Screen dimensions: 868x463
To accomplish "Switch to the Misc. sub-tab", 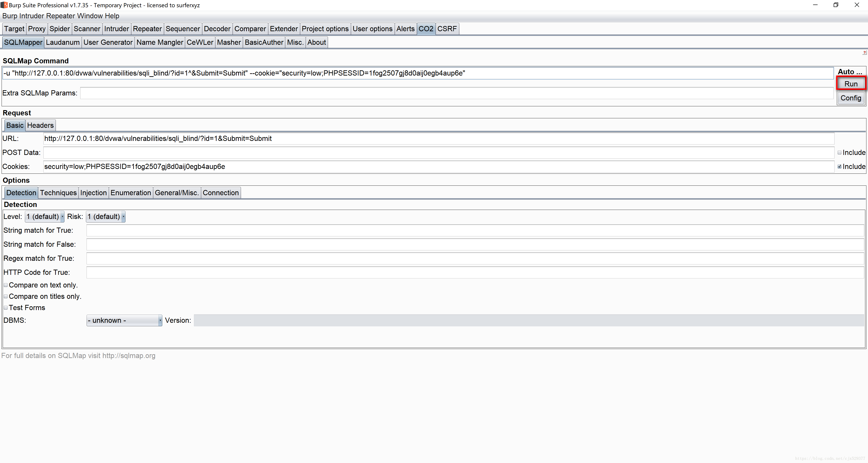I will point(295,43).
